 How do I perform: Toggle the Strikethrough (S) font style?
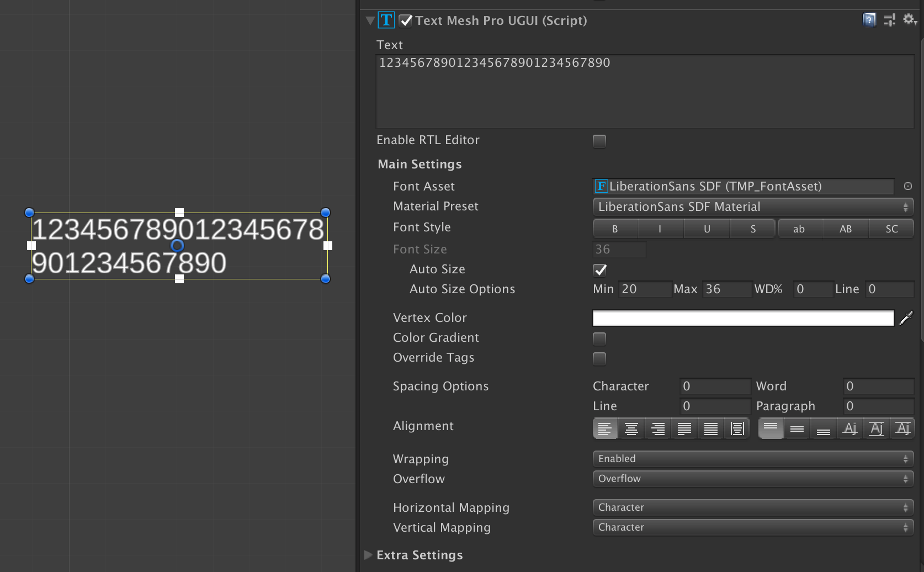coord(753,229)
